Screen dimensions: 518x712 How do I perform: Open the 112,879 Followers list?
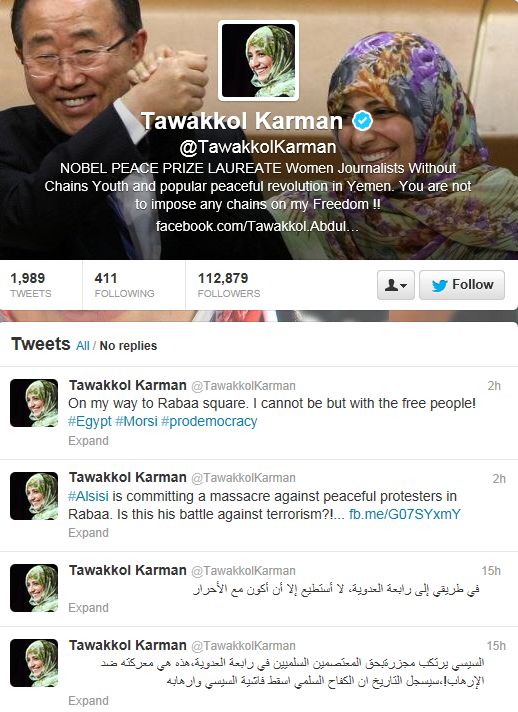tap(229, 285)
